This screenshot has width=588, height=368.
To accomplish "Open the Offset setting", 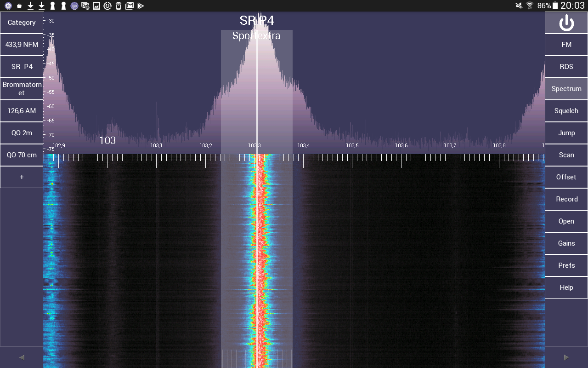I will click(566, 177).
